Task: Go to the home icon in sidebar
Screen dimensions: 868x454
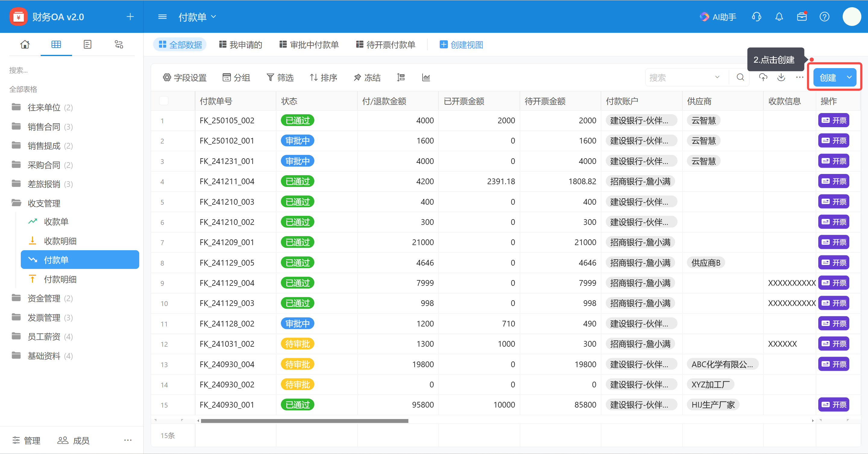Action: pyautogui.click(x=25, y=45)
